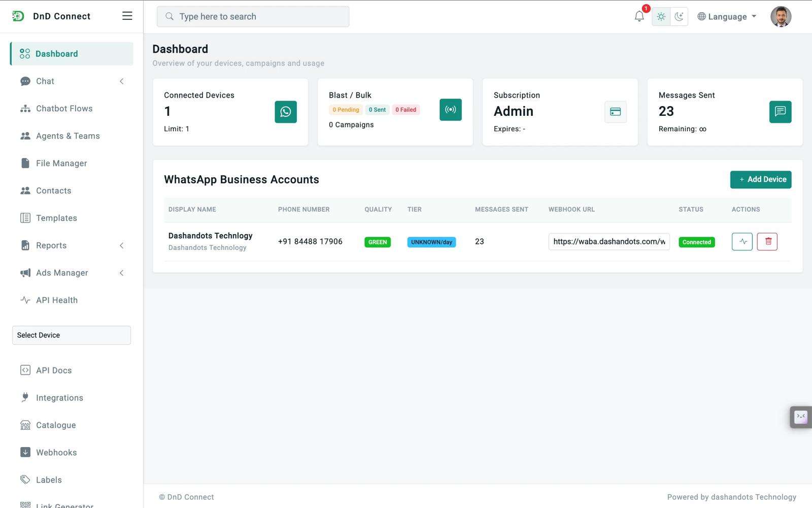Image resolution: width=812 pixels, height=508 pixels.
Task: Open the Templates page
Action: click(x=72, y=218)
